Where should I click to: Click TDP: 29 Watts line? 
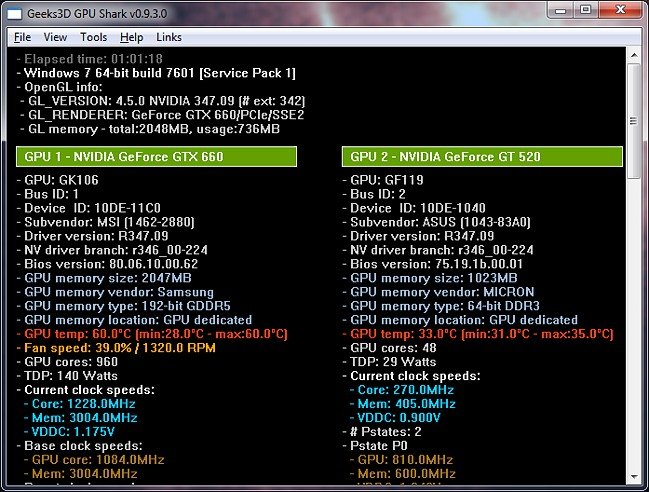point(389,362)
